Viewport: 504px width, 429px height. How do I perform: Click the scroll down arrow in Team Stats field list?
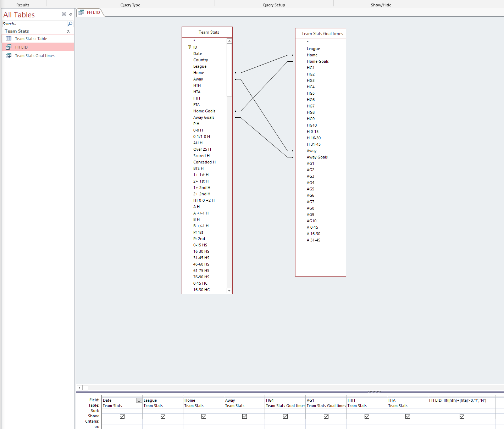click(229, 290)
